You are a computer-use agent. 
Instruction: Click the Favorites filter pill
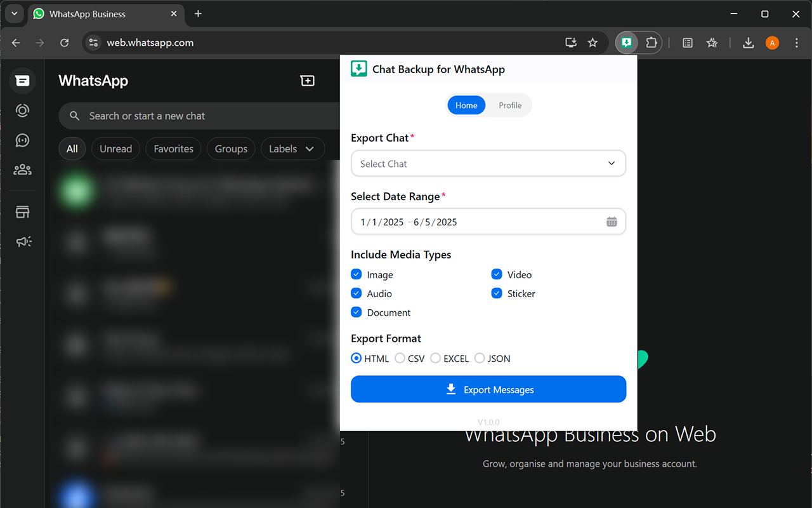click(x=173, y=149)
